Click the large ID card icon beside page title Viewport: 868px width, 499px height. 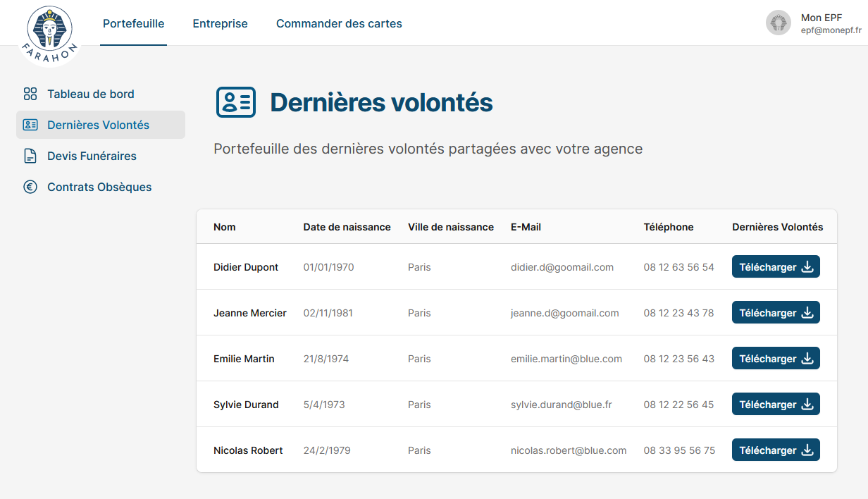pyautogui.click(x=235, y=103)
